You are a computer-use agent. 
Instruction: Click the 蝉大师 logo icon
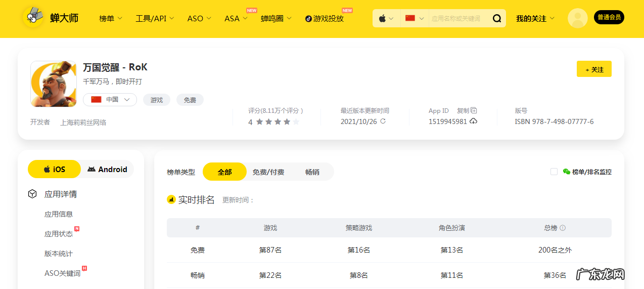34,17
